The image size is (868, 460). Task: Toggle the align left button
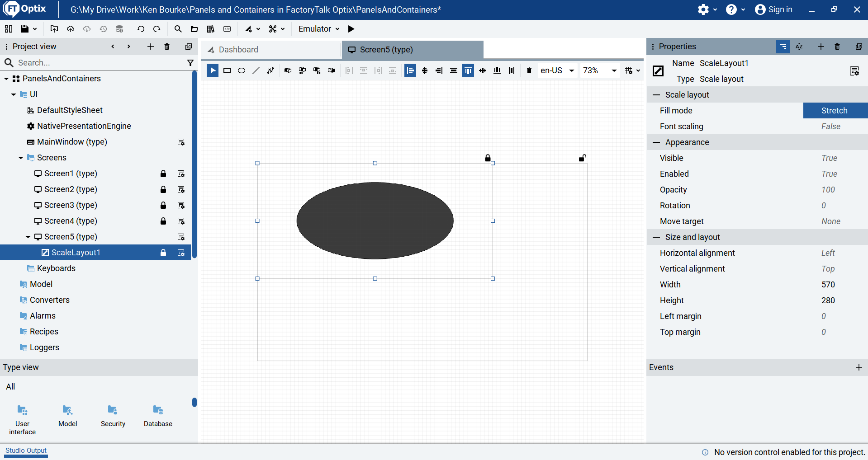click(410, 70)
